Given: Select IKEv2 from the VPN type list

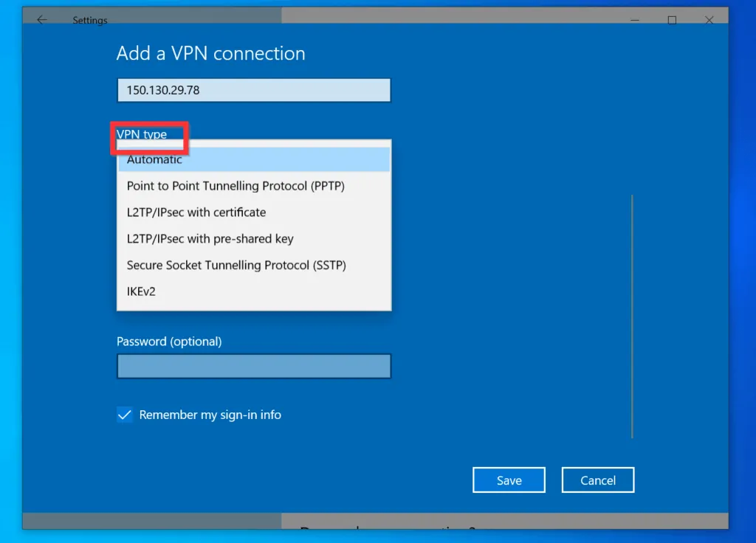Looking at the screenshot, I should pyautogui.click(x=140, y=291).
